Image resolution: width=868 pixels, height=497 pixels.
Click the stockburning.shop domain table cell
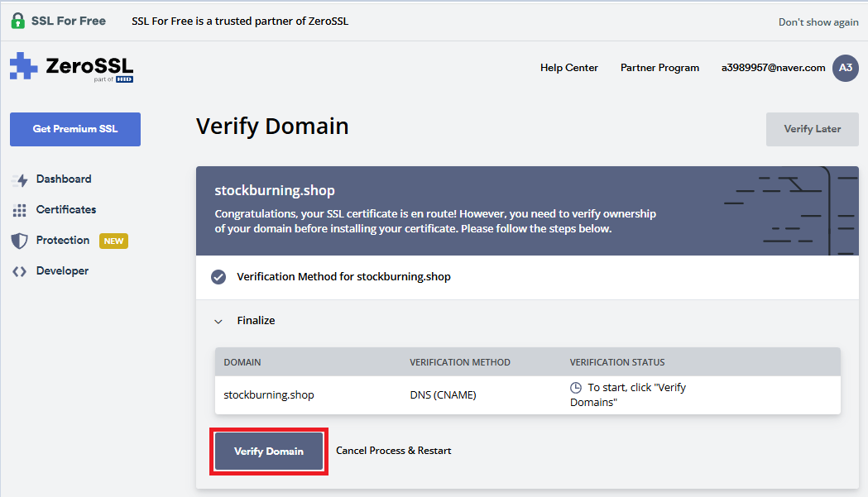[x=268, y=394]
